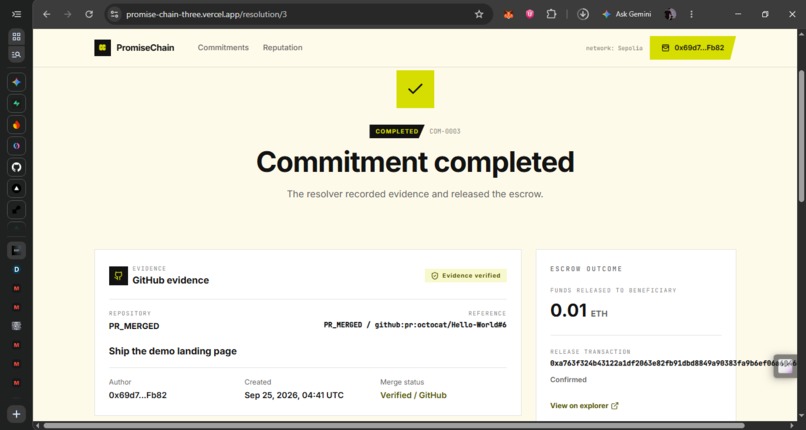Click the horizontal page scrollbar
The width and height of the screenshot is (806, 430).
click(394, 425)
